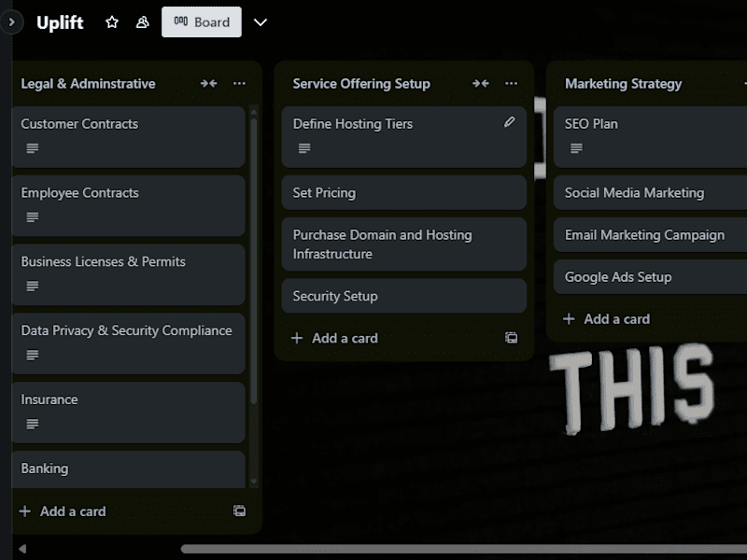Open board visibility workspace icon
Screen dimensions: 747x560
[x=142, y=21]
